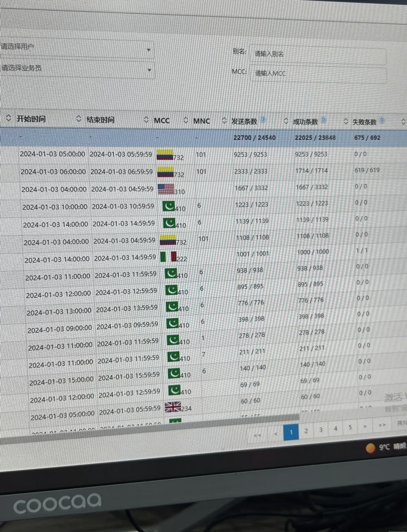Go to page 2

pos(306,431)
